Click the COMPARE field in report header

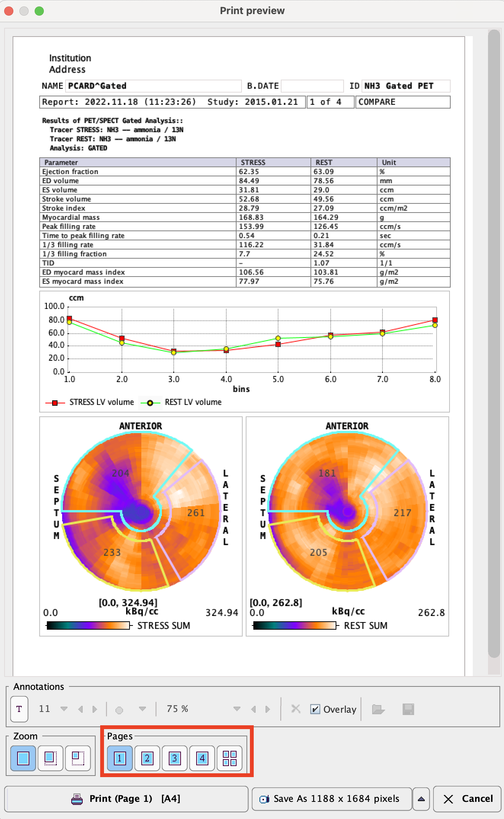[403, 102]
